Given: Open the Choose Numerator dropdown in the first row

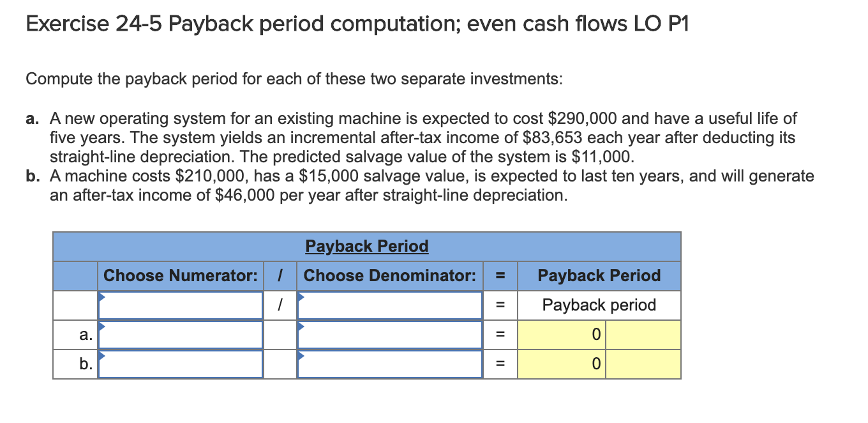Looking at the screenshot, I should pos(181,305).
